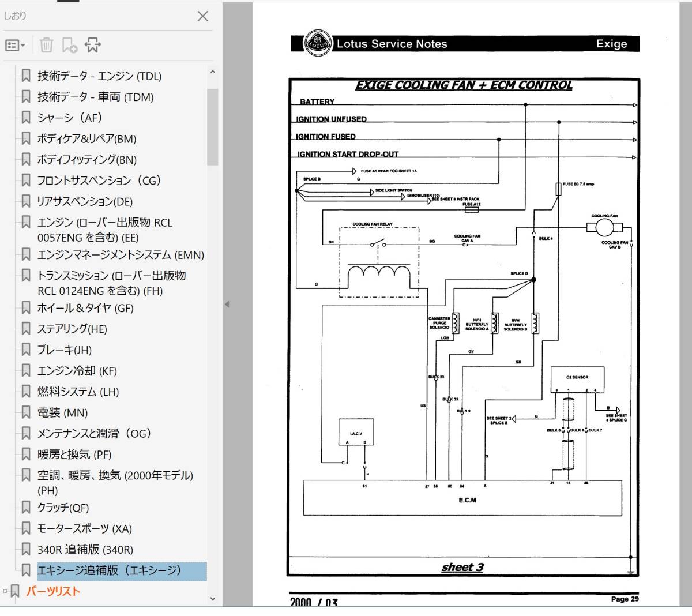Screen dimensions: 692x616
Task: Click bookmark icon beside 暖房と換気 (PF)
Action: coord(26,455)
